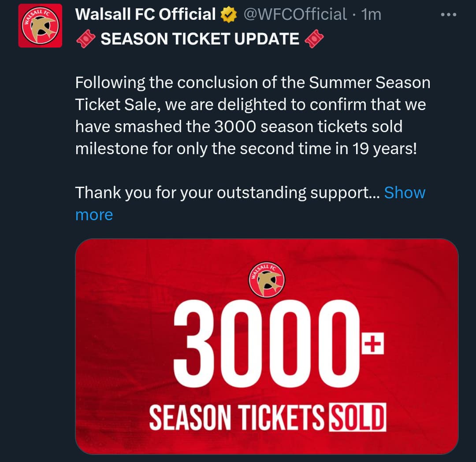Open the Walsall FC Official display name
The height and width of the screenshot is (462, 476).
tap(145, 14)
